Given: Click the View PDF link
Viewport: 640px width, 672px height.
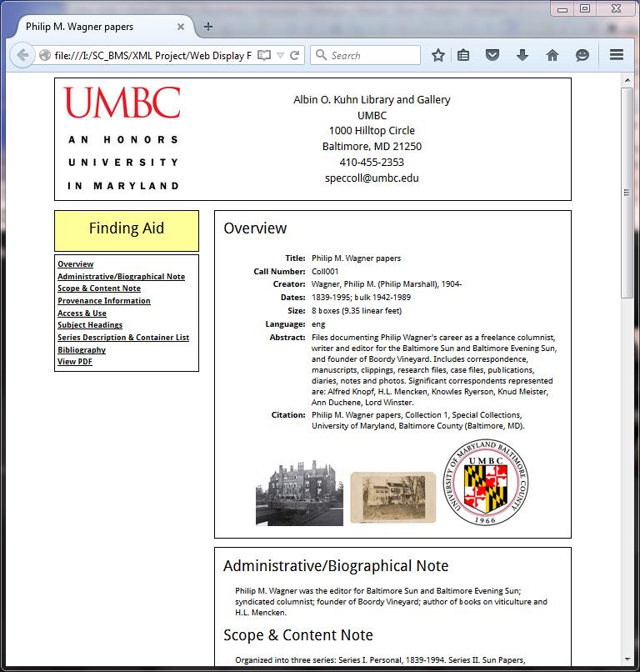Looking at the screenshot, I should coord(74,362).
